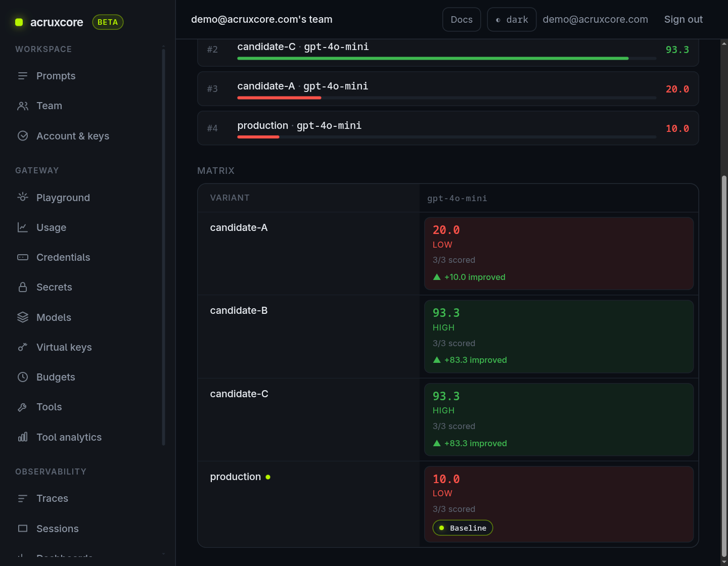
Task: Click the Models layers icon
Action: (23, 317)
